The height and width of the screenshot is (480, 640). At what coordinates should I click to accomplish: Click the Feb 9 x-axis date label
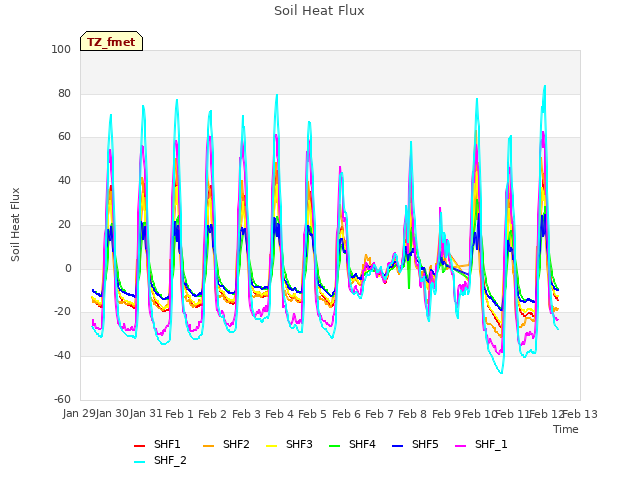[446, 414]
